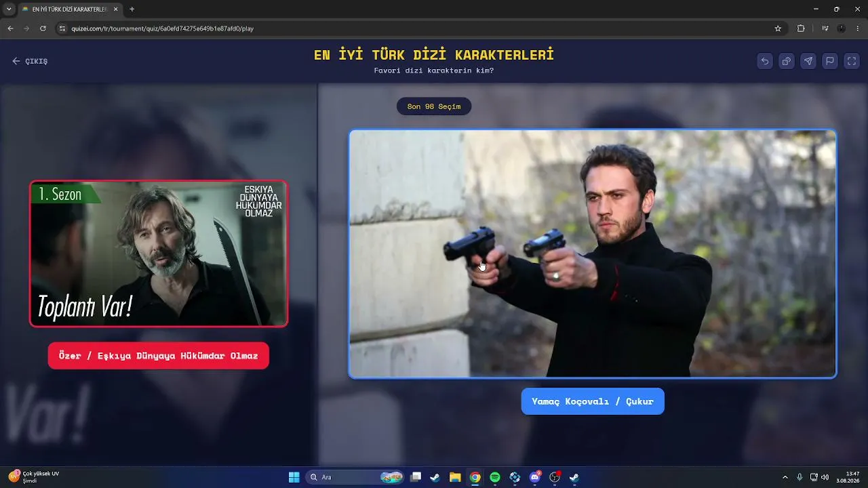Click the Son 98 Seçim round indicator
This screenshot has width=868, height=488.
click(x=434, y=106)
